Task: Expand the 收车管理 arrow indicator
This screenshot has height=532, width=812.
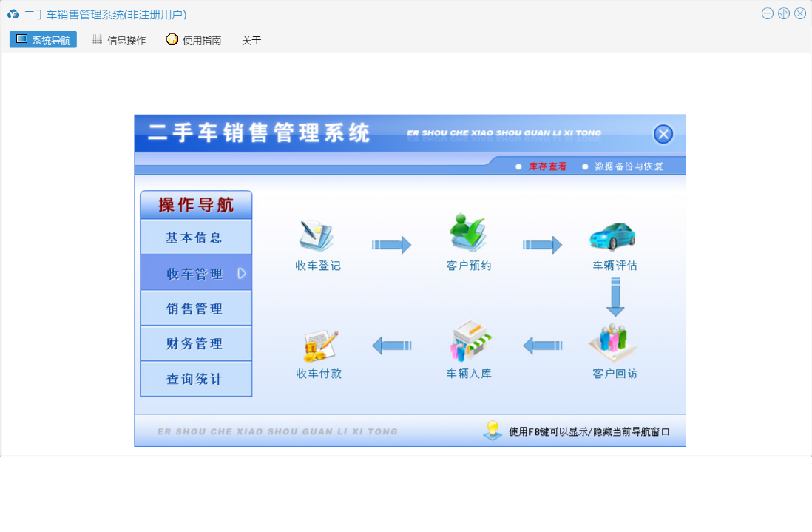Action: click(242, 274)
